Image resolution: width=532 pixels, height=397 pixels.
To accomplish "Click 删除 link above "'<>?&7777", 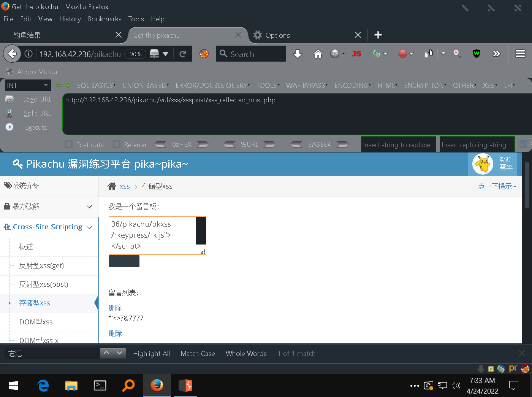I will (115, 308).
